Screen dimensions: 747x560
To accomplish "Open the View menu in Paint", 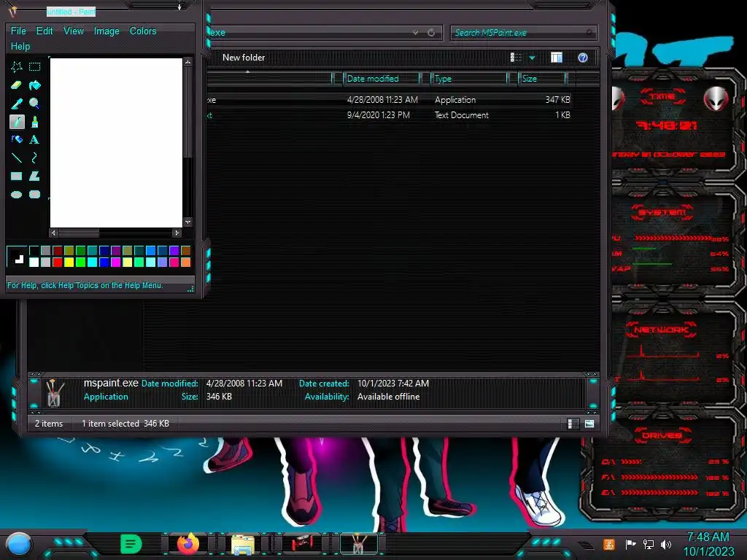I will [74, 31].
